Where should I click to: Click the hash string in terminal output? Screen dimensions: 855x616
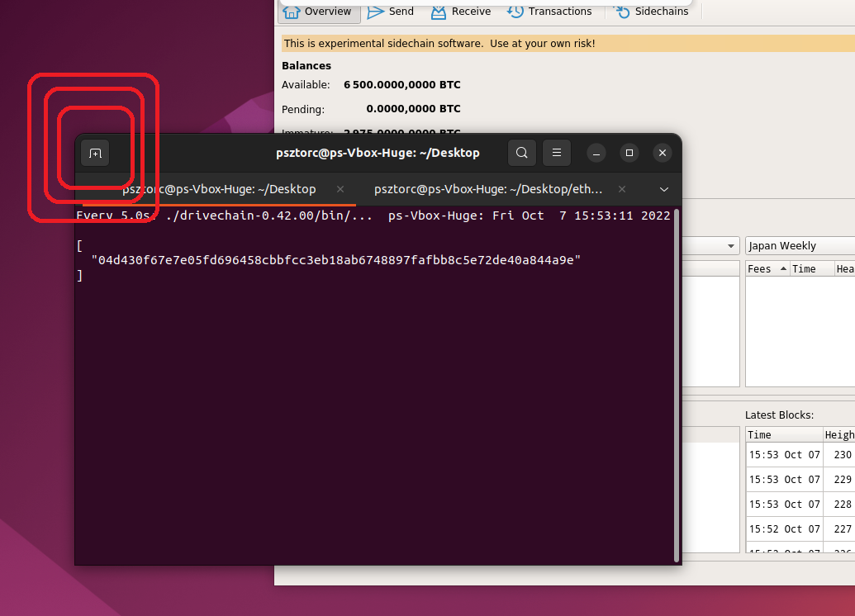click(336, 260)
